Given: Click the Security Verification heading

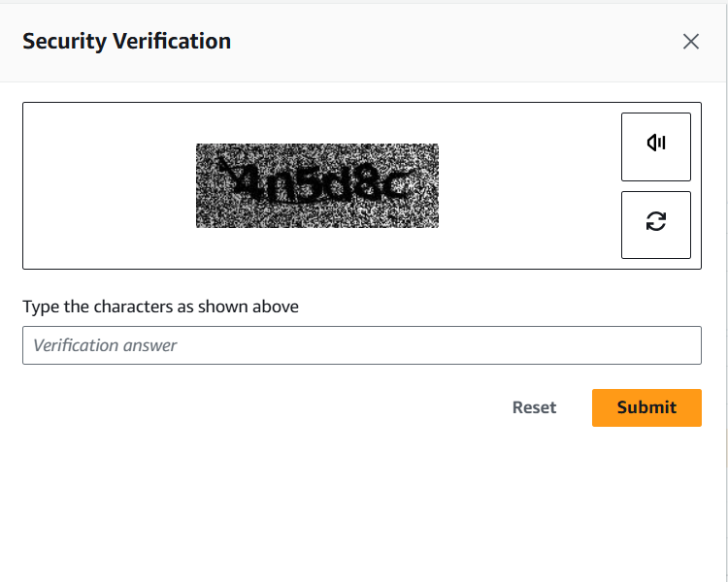Looking at the screenshot, I should coord(126,41).
